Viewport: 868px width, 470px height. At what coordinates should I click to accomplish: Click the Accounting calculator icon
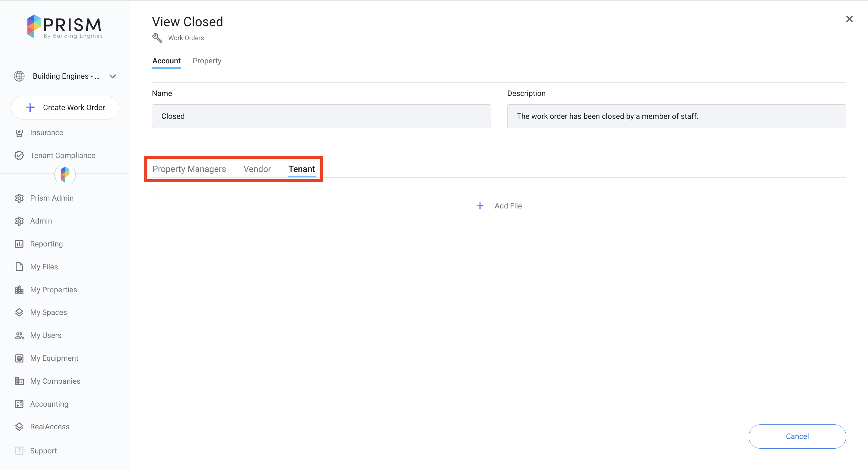19,404
